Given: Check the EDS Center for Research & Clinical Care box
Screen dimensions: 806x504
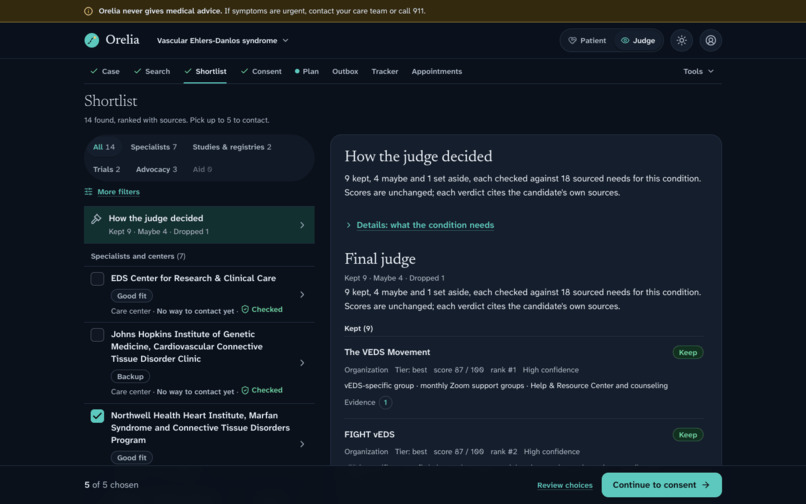Looking at the screenshot, I should 97,279.
